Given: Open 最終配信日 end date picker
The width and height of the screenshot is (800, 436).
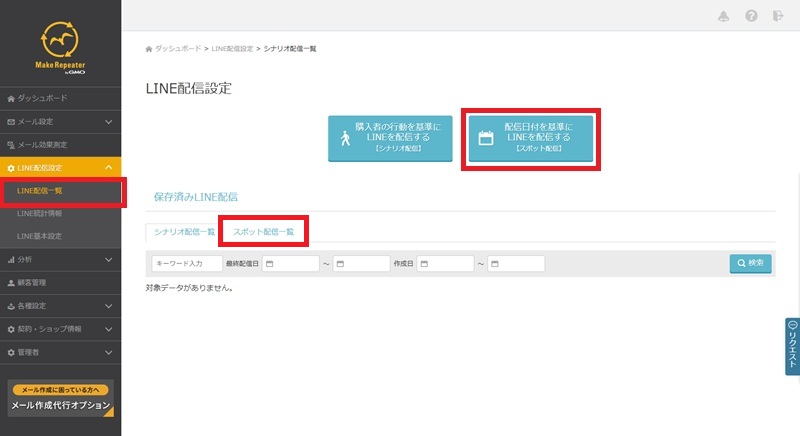Looking at the screenshot, I should (x=361, y=264).
